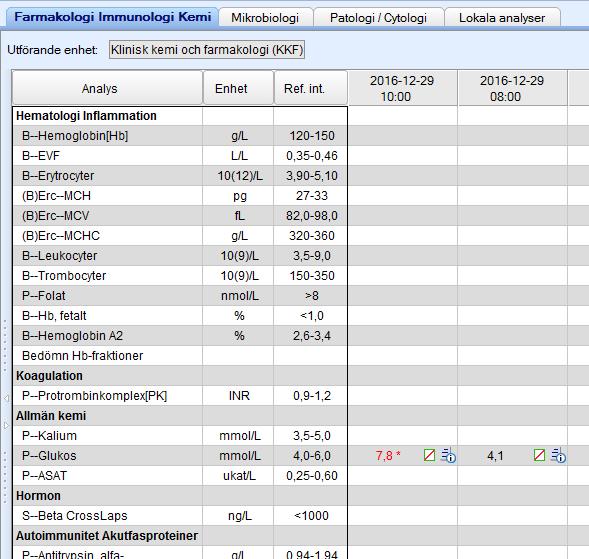Select the Lokala analyser tab
Image resolution: width=589 pixels, height=559 pixels.
coord(502,18)
